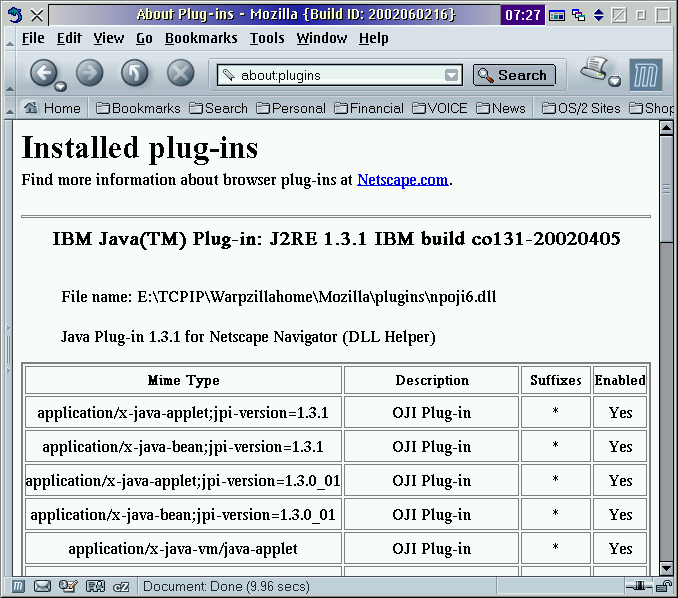Open the VOICE bookmarks folder
678x598 pixels.
pyautogui.click(x=439, y=108)
